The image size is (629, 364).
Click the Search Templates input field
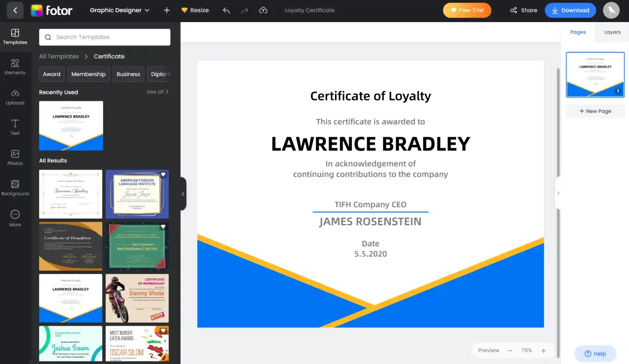104,37
